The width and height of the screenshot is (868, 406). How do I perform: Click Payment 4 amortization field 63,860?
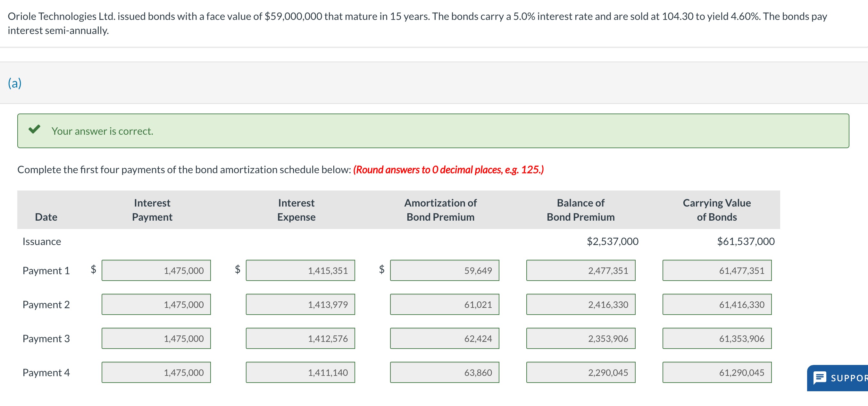445,372
